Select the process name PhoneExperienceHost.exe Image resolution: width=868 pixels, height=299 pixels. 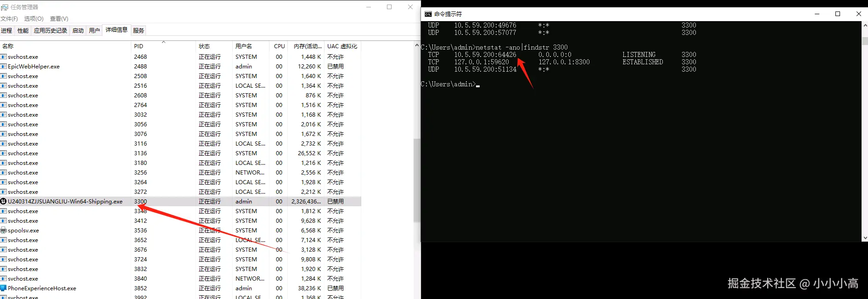pyautogui.click(x=42, y=288)
